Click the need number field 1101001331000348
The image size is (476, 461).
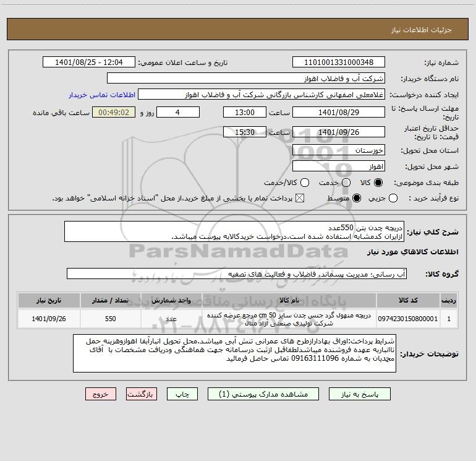[x=339, y=62]
